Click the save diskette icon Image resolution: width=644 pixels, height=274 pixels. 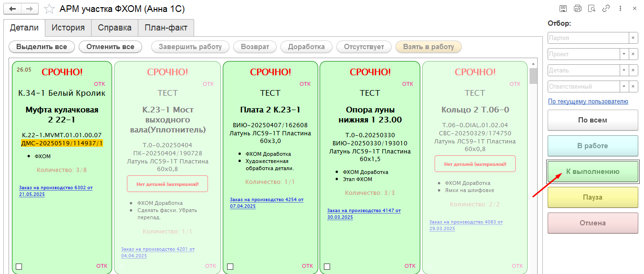[x=563, y=9]
